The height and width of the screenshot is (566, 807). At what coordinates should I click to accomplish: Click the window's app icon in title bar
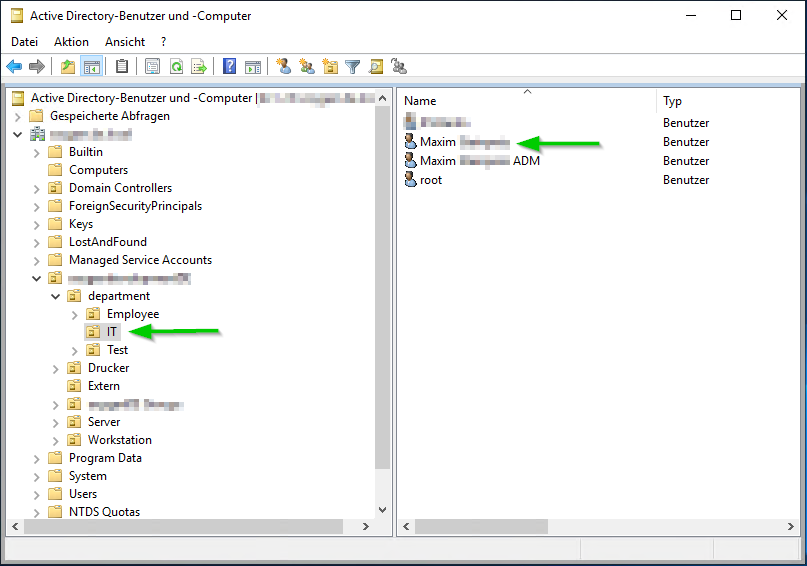(17, 16)
